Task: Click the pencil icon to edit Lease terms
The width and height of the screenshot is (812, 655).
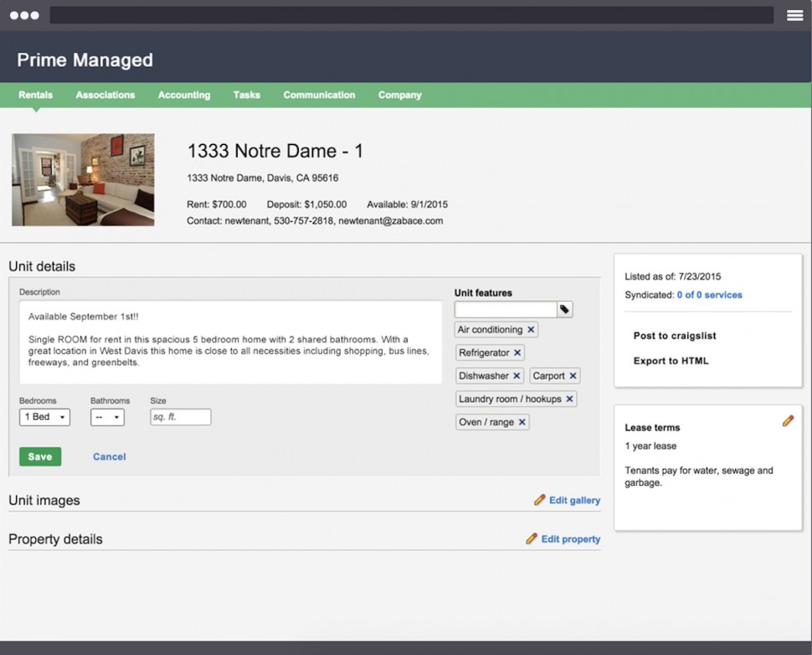Action: [787, 420]
